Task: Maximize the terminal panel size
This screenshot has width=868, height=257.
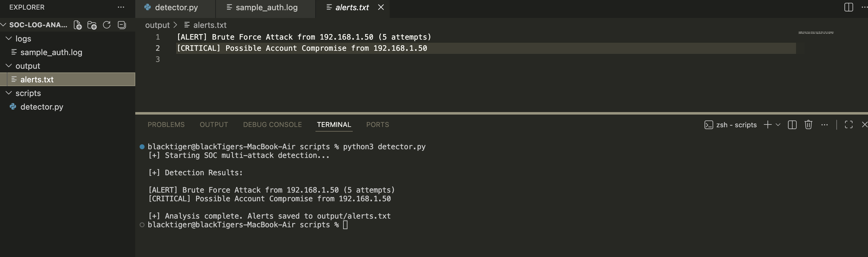Action: (848, 125)
